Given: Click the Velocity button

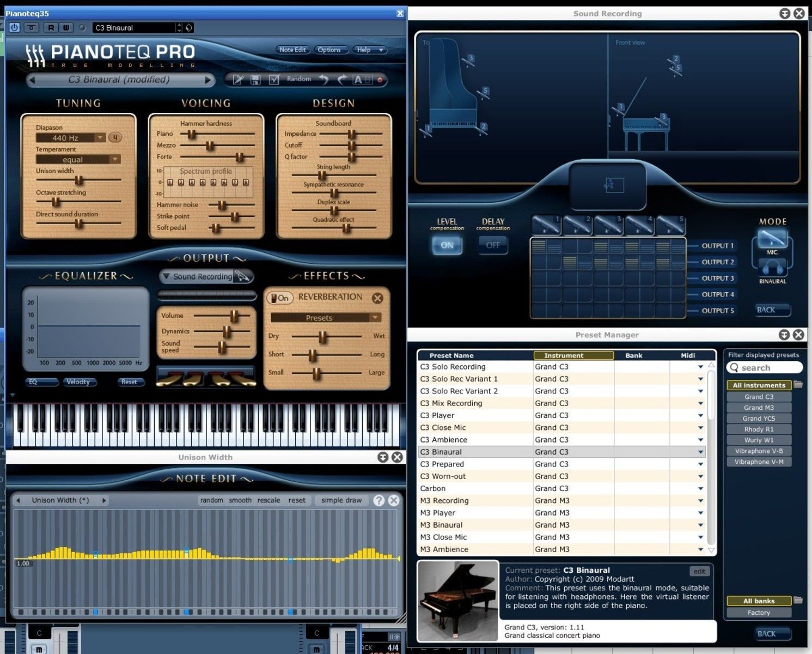Looking at the screenshot, I should click(80, 382).
